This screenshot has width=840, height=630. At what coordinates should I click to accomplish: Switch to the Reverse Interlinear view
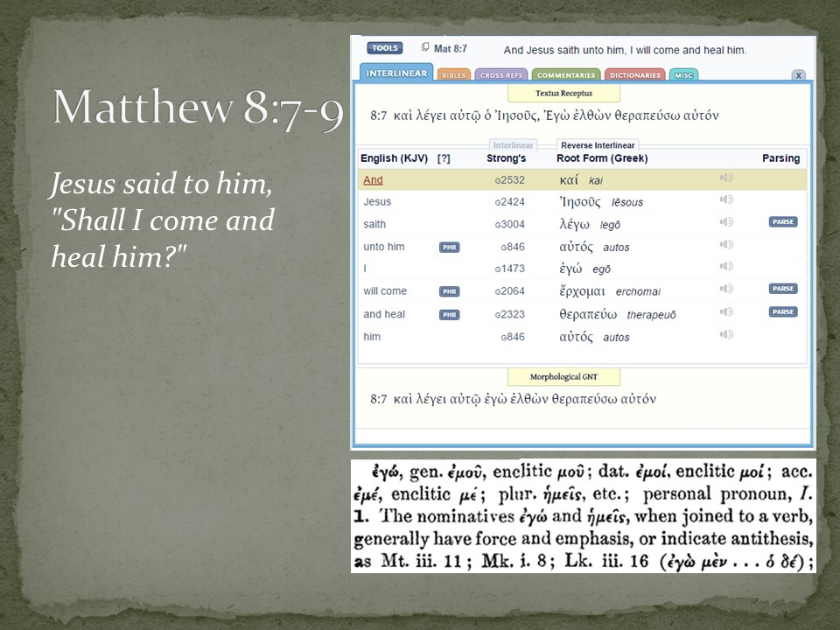click(598, 145)
